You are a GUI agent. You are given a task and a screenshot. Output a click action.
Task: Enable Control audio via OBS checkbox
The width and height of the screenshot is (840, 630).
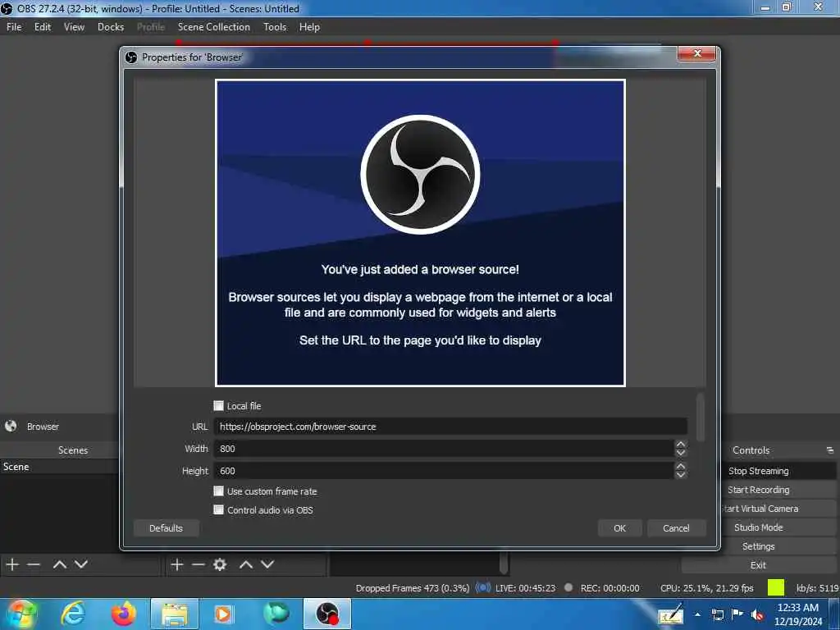(x=218, y=509)
